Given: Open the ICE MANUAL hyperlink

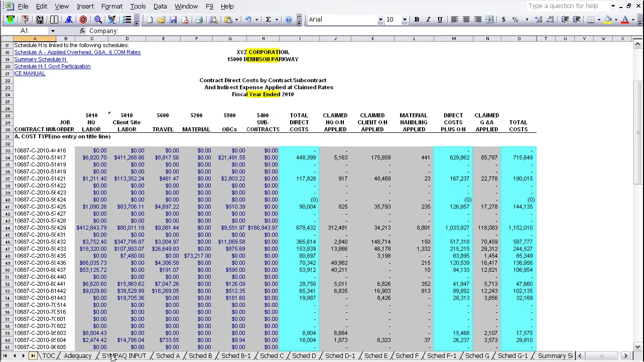Looking at the screenshot, I should click(x=30, y=73).
